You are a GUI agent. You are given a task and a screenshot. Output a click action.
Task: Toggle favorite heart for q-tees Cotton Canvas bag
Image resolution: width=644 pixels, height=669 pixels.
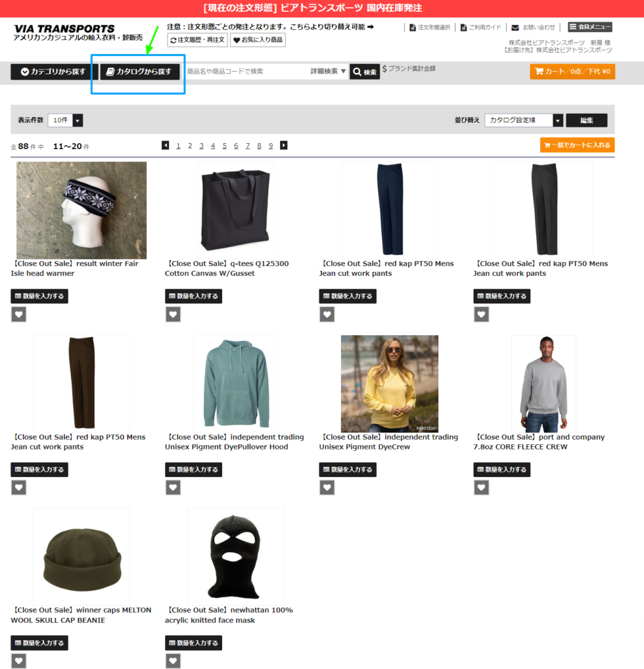tap(172, 314)
